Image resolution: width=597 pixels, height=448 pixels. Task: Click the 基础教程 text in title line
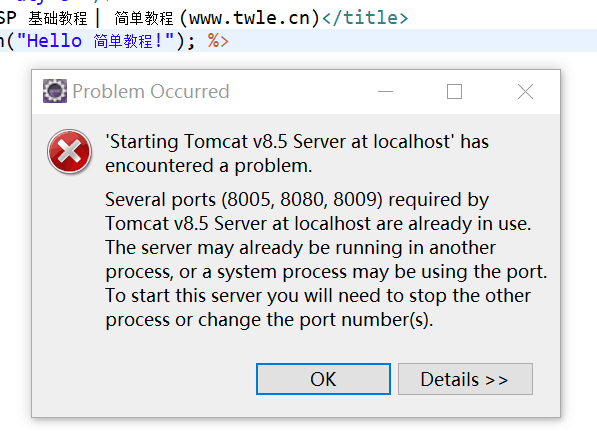(x=58, y=18)
